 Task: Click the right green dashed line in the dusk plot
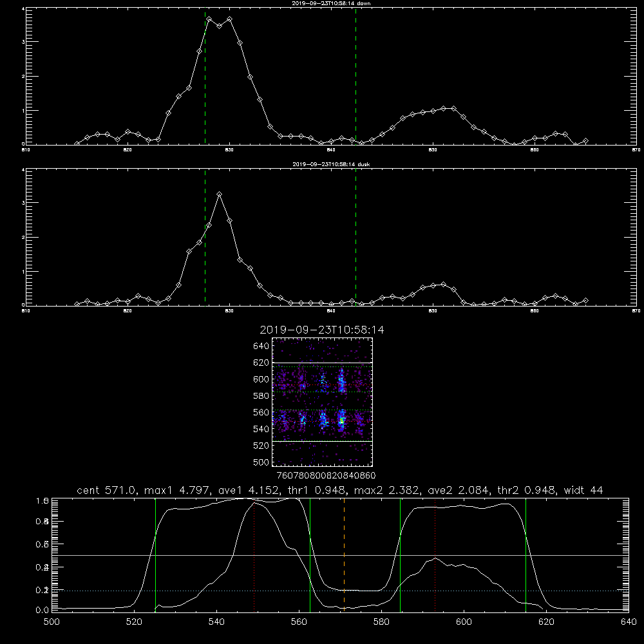[355, 237]
